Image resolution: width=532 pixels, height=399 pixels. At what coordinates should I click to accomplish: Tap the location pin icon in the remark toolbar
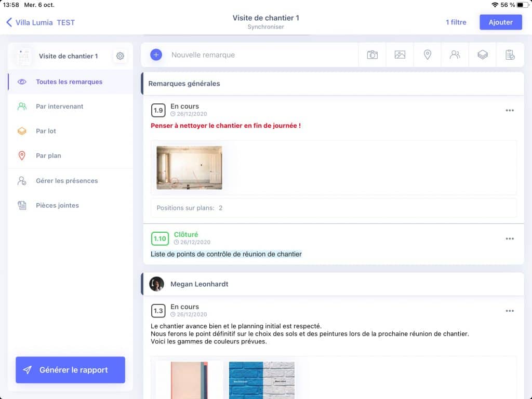click(427, 55)
